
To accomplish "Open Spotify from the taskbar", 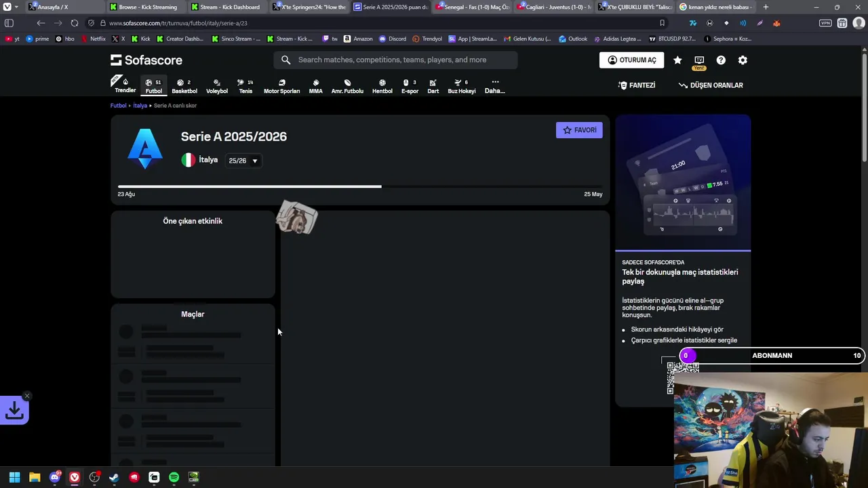I will (174, 477).
